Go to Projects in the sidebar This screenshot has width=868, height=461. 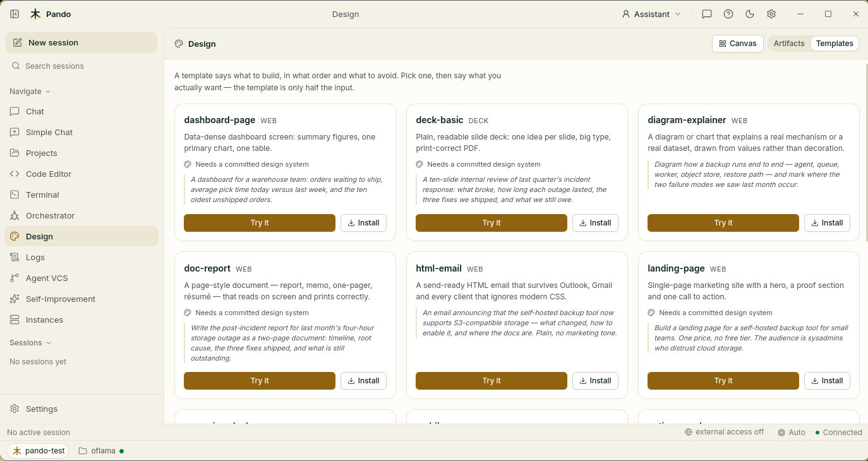[81, 153]
